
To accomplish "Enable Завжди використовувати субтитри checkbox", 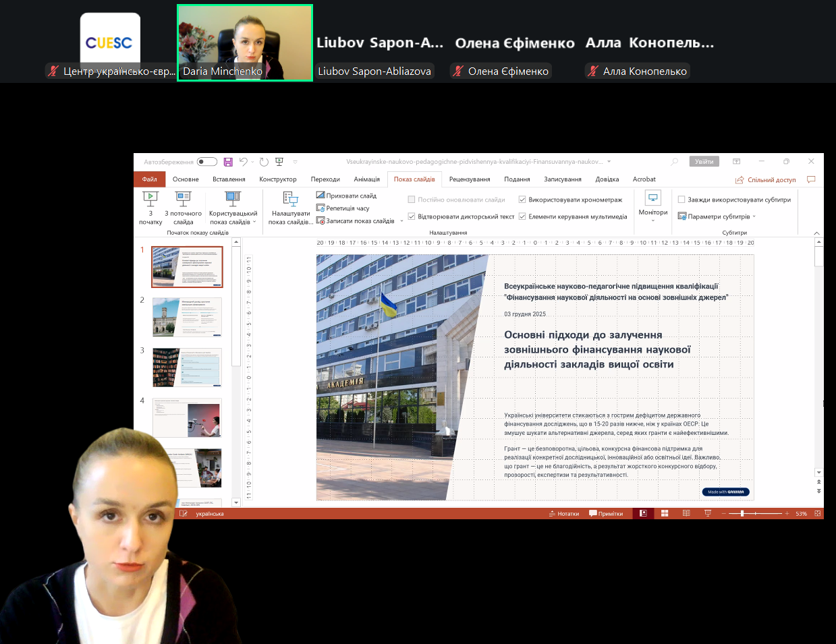I will point(681,200).
